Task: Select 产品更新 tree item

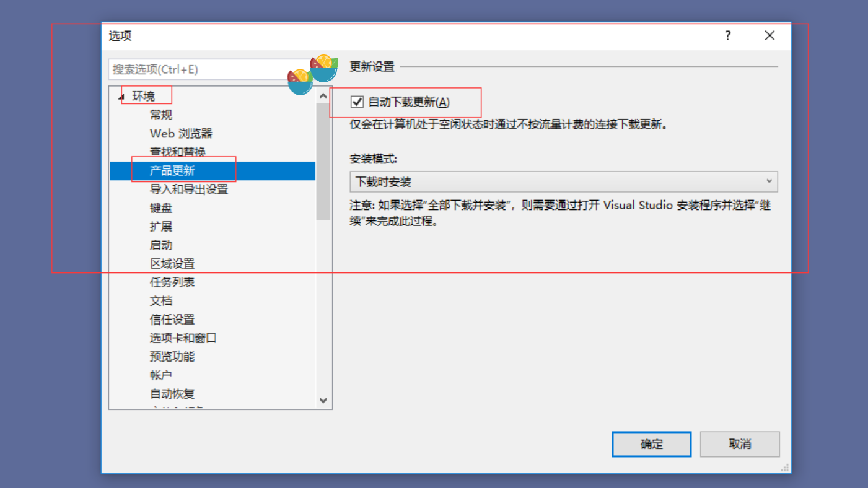Action: (x=213, y=171)
